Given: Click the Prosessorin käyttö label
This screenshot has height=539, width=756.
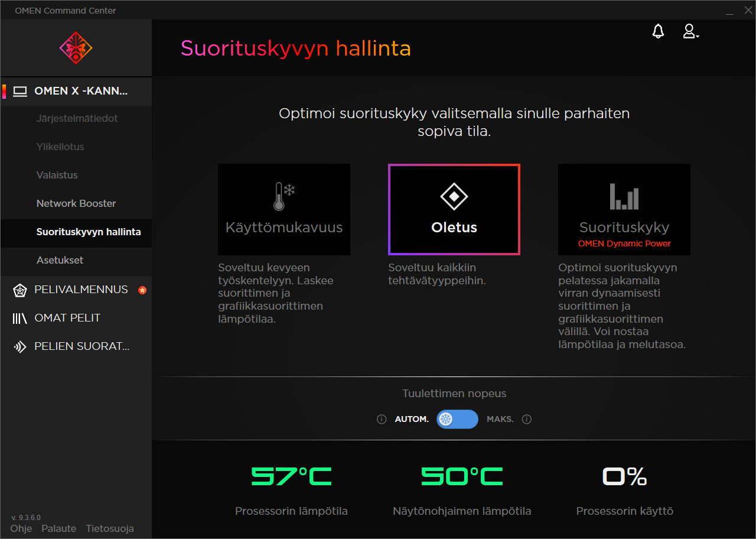Looking at the screenshot, I should (625, 511).
